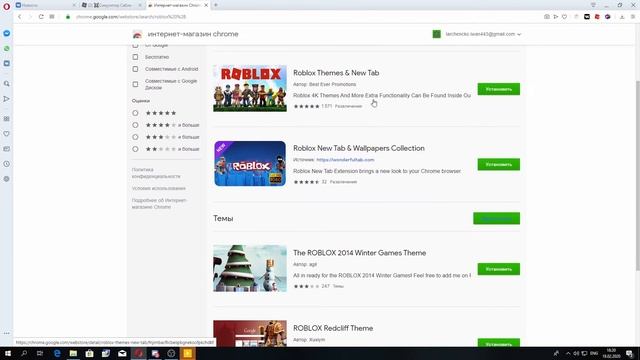Open purple round extension icon
This screenshot has width=640, height=360.
(x=608, y=17)
